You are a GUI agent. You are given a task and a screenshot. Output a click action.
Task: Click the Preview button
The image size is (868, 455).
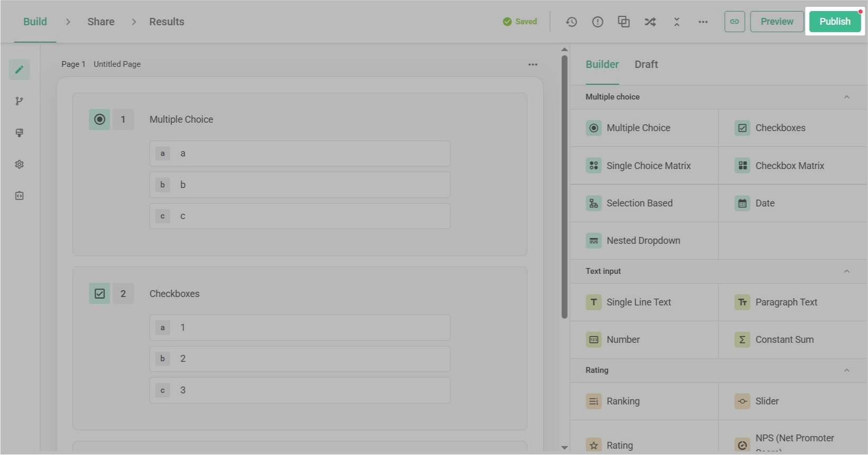click(777, 22)
